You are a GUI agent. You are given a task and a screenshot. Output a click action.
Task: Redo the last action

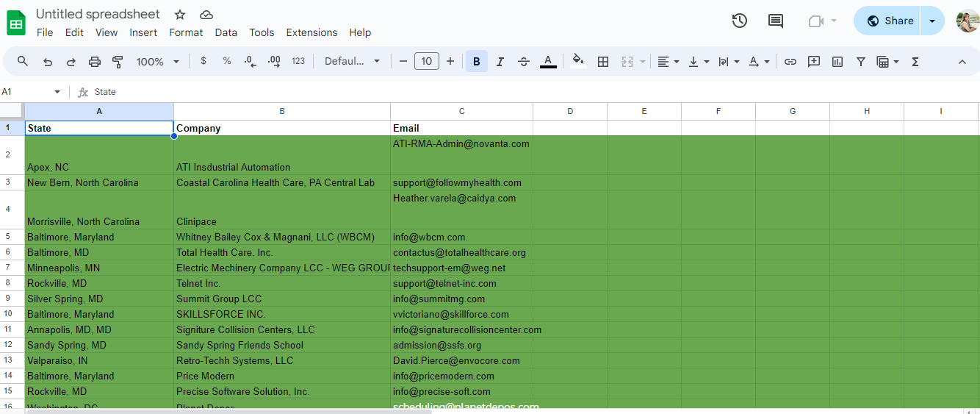71,62
